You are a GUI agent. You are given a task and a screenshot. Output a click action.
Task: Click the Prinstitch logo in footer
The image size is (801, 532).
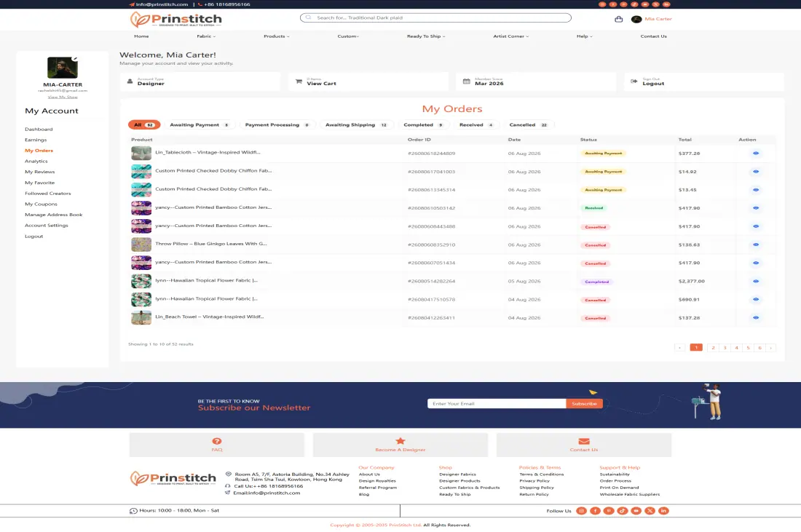click(173, 478)
